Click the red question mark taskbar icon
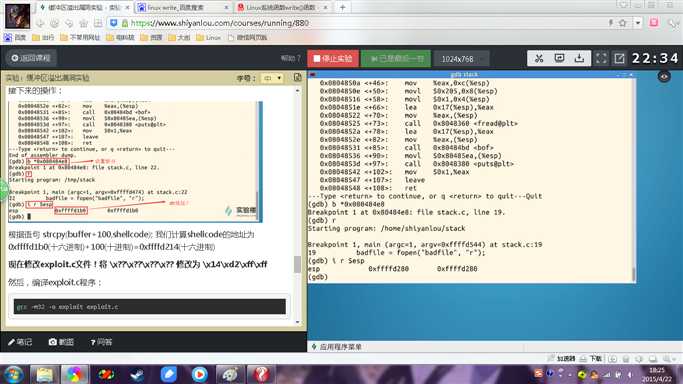The image size is (683, 384). pyautogui.click(x=261, y=374)
